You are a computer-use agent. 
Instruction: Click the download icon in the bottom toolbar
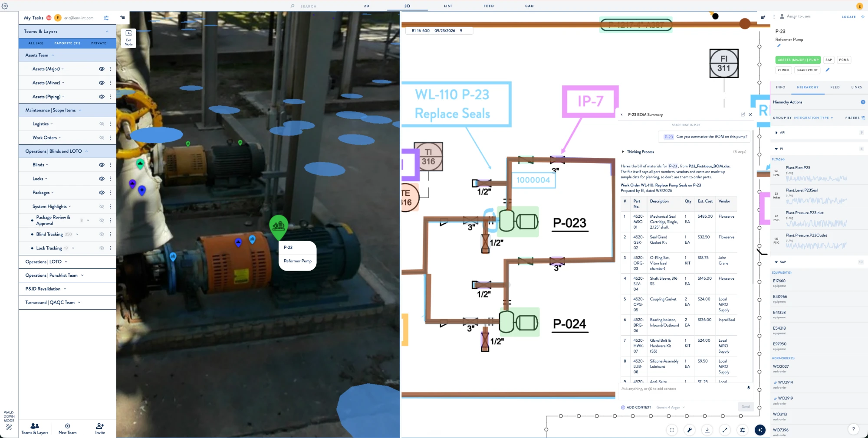[707, 430]
